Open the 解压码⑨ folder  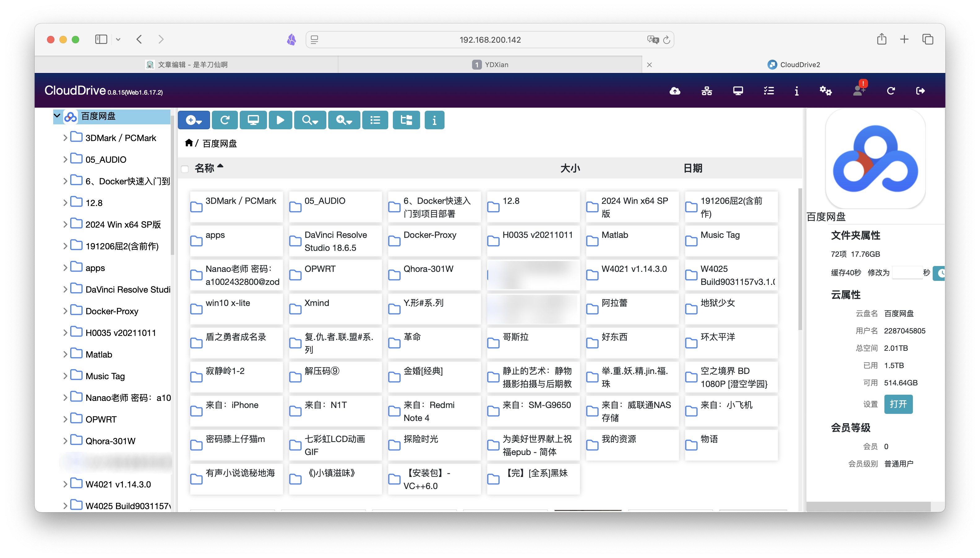335,377
